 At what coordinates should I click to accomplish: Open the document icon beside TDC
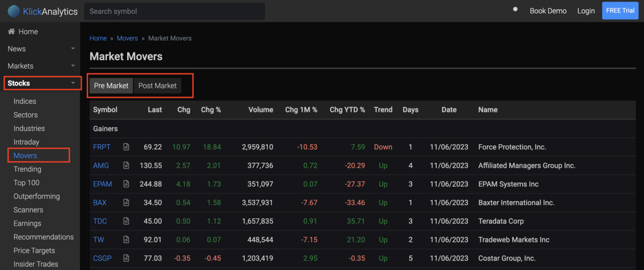pyautogui.click(x=126, y=221)
